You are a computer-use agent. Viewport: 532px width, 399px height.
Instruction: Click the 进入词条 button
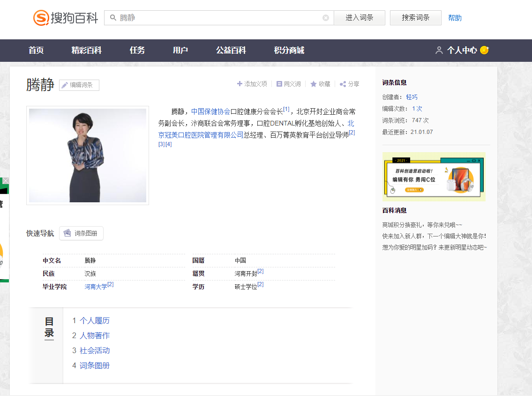pyautogui.click(x=360, y=18)
